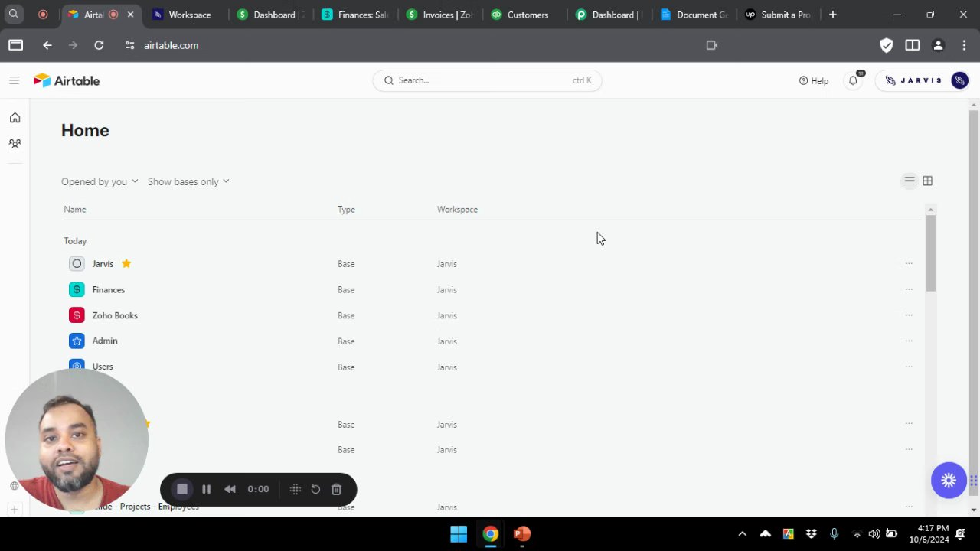Switch to the Invoices | Zoho tab

click(440, 15)
